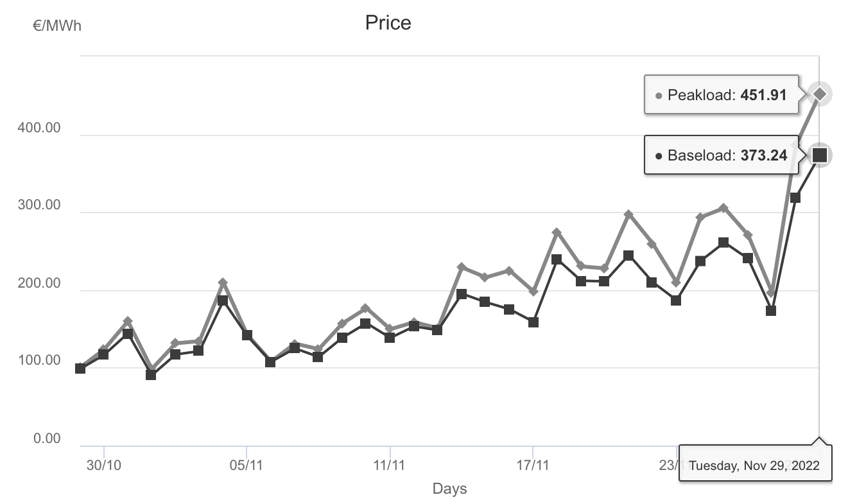
Task: Click the Baseload square marker on 17/11
Action: point(533,322)
